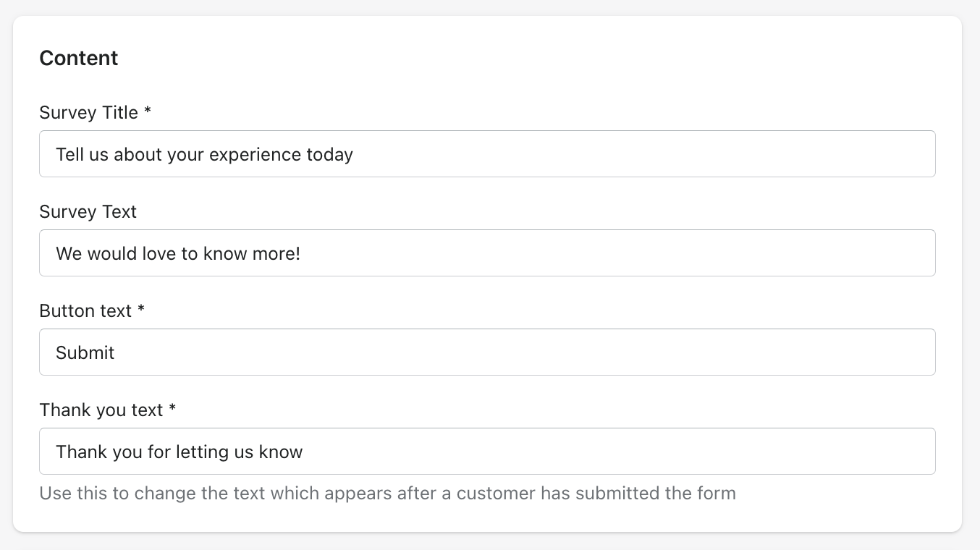Click the required asterisk beside Button text
This screenshot has height=550, width=980.
(x=141, y=311)
